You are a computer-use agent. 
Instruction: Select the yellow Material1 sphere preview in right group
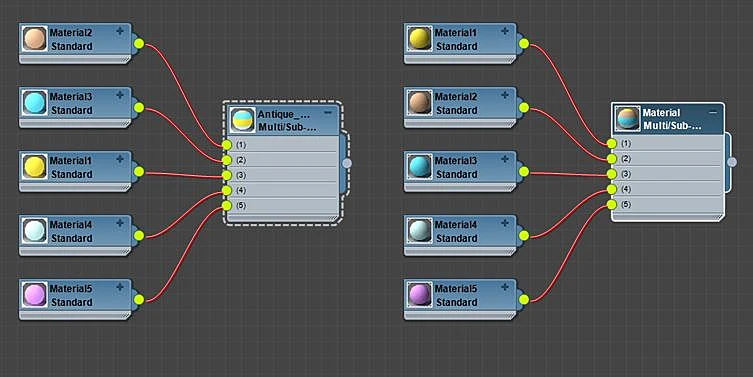point(420,39)
